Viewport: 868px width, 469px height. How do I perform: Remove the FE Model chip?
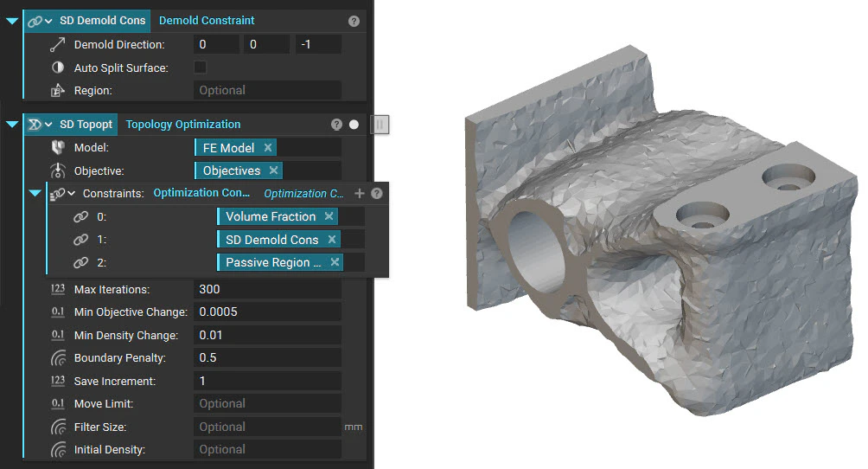pos(268,147)
